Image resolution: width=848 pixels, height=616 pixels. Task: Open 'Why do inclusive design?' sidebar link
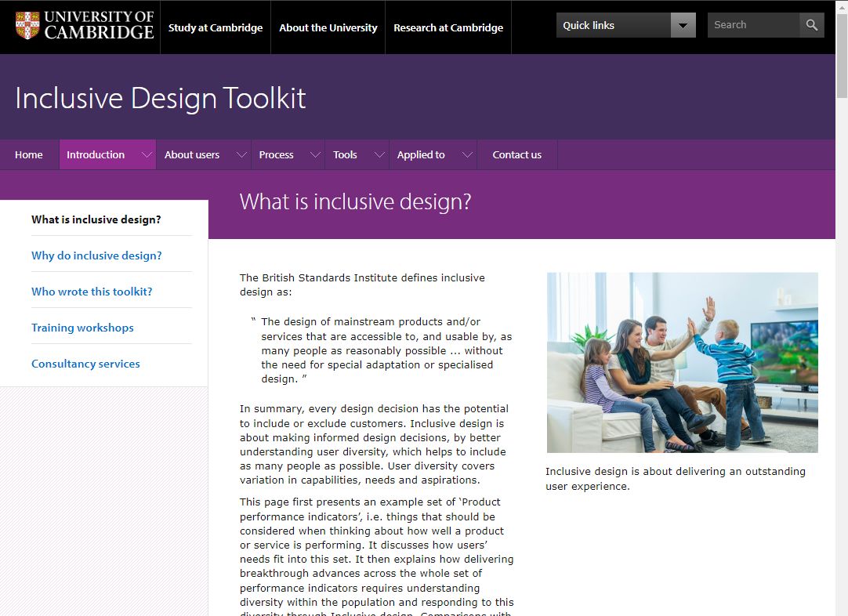[97, 255]
